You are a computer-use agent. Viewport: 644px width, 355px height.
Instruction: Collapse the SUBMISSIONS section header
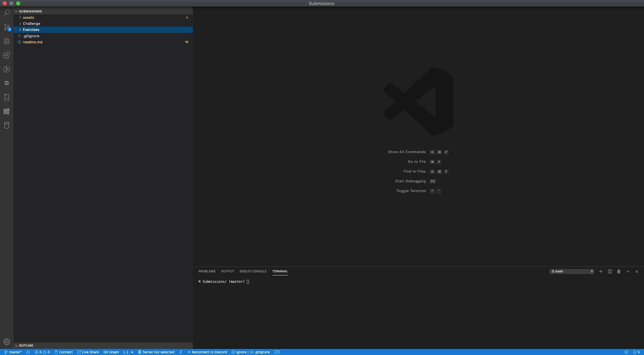(x=103, y=11)
